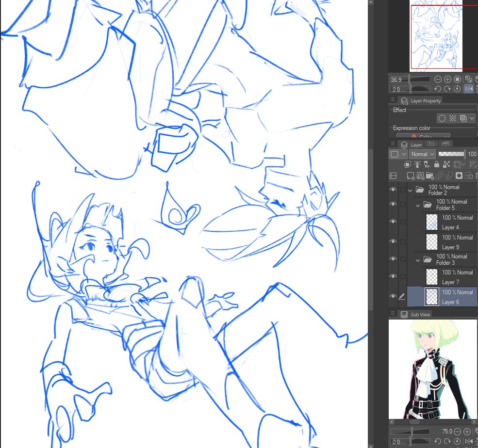The height and width of the screenshot is (448, 478).
Task: Click the Lock Layer padlock icon
Action: (x=437, y=164)
